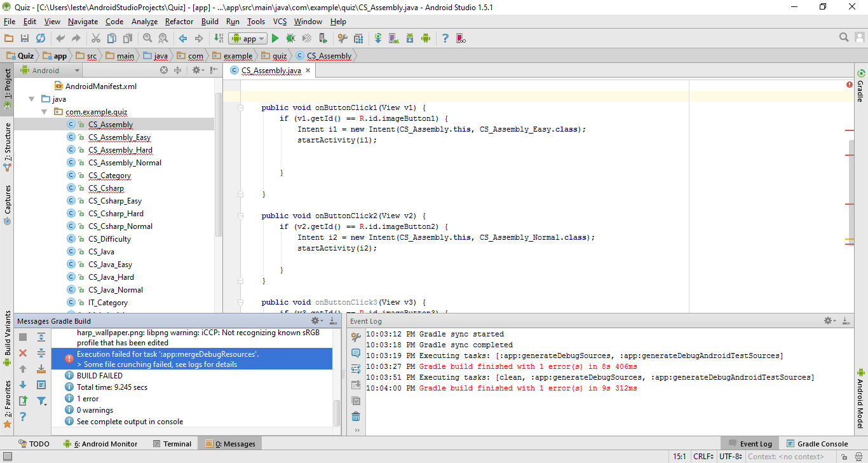Toggle the Structure side tool window
This screenshot has width=868, height=463.
8,146
